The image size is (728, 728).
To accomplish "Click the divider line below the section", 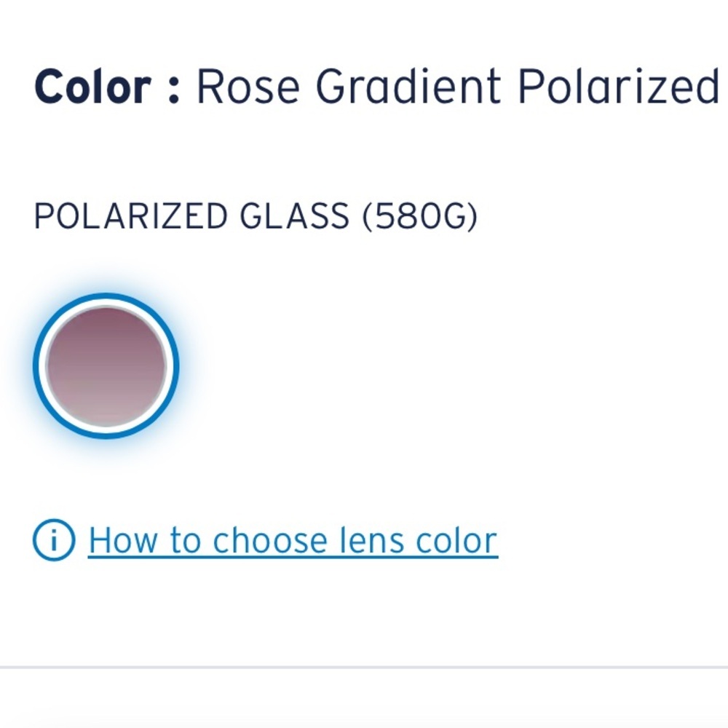I will point(364,668).
